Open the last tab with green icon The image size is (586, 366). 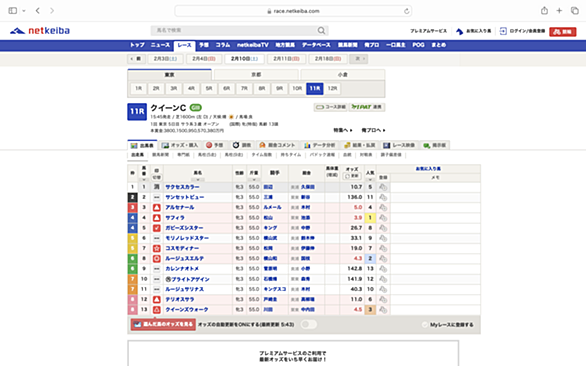435,145
